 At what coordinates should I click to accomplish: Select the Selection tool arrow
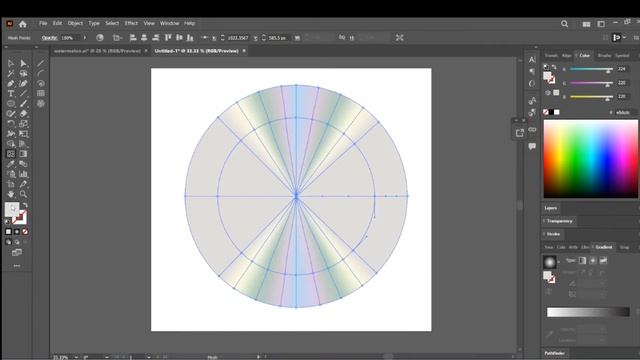11,63
